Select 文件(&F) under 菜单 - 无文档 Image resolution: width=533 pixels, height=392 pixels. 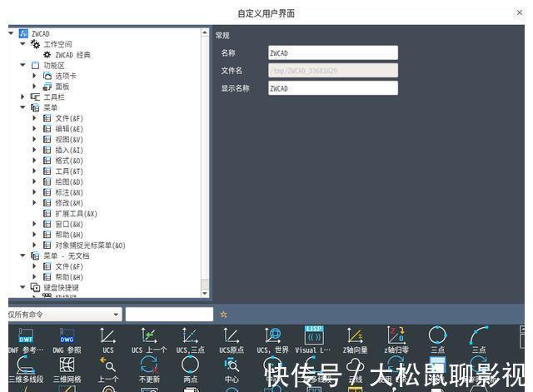click(69, 266)
